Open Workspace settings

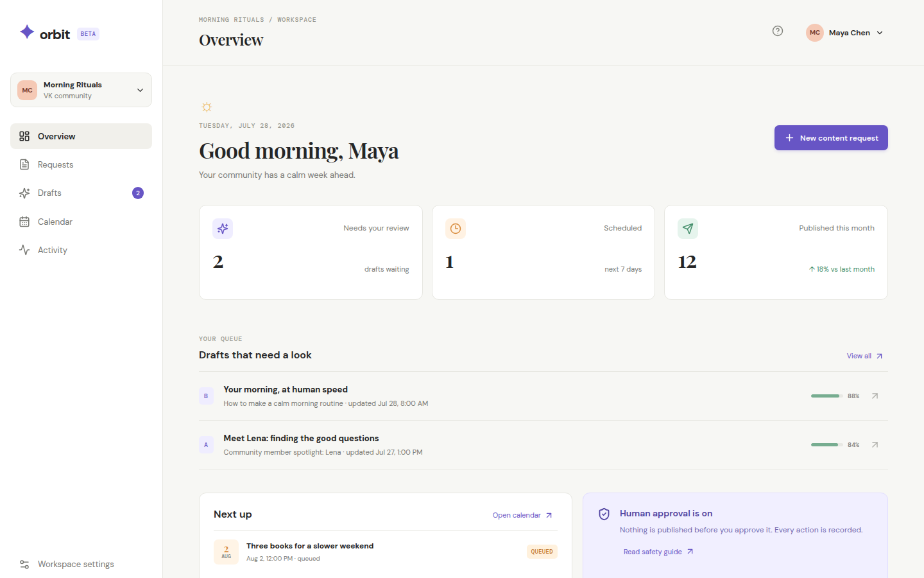[81, 564]
